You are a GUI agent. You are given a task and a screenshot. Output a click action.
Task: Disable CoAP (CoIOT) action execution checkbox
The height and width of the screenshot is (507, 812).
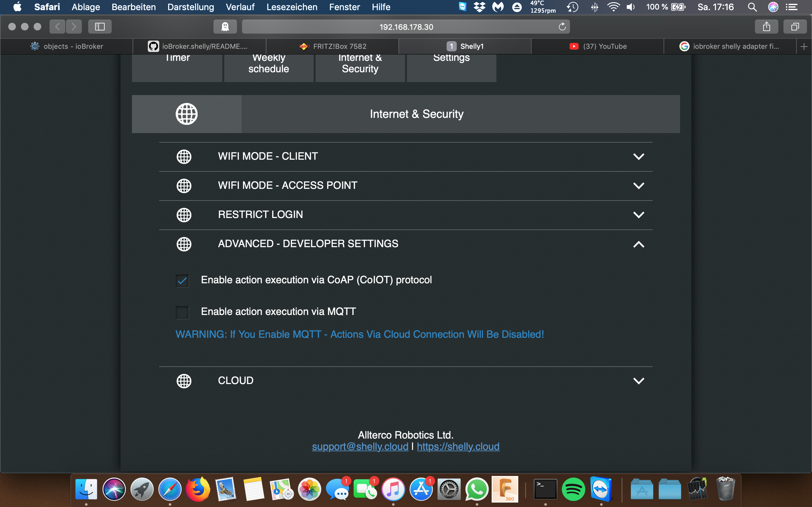pos(182,281)
